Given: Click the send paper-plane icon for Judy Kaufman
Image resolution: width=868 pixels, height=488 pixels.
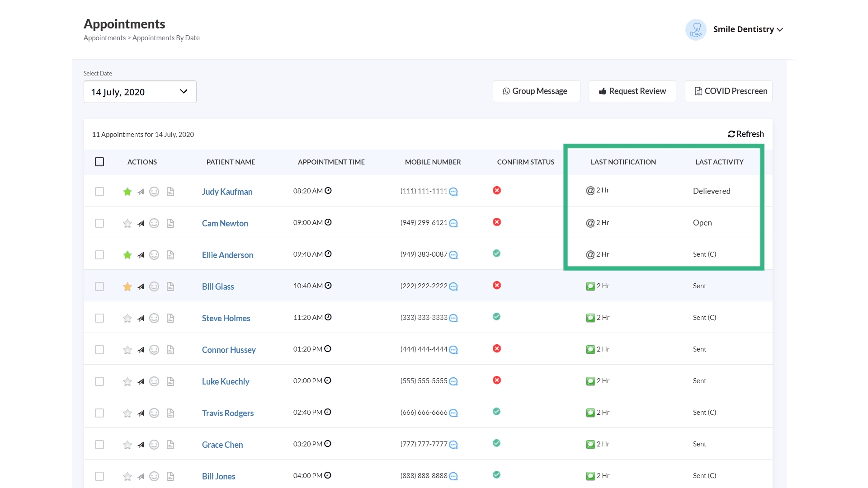Looking at the screenshot, I should (141, 192).
